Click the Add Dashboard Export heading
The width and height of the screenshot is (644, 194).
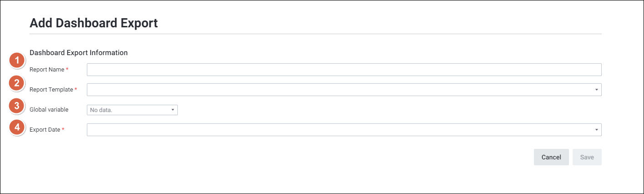pos(94,23)
